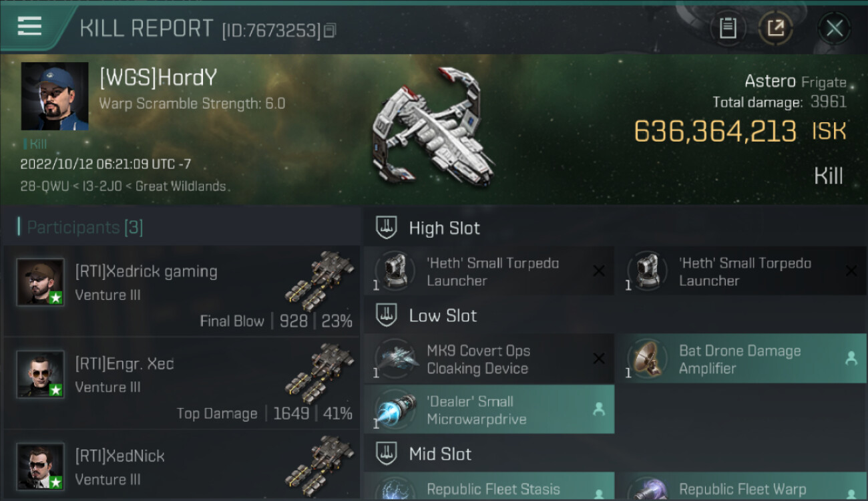
Task: Select 'Dealer' Small Microwarpdrive module
Action: pyautogui.click(x=489, y=409)
